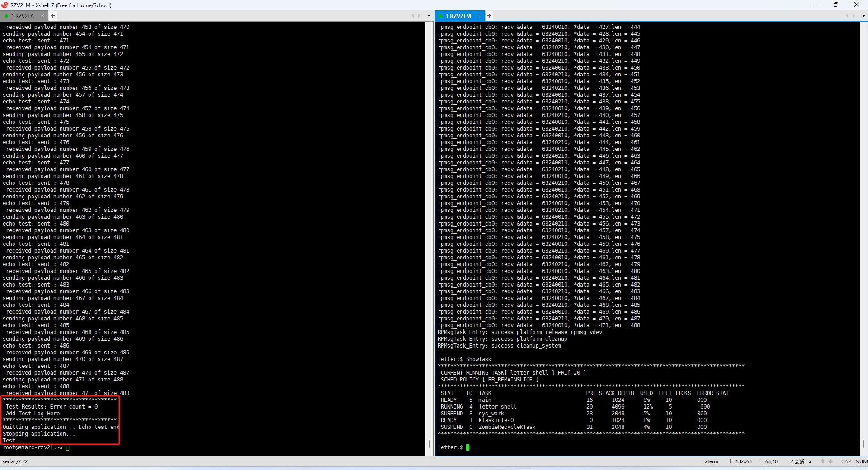Click the down arrow in status bar

click(830, 461)
